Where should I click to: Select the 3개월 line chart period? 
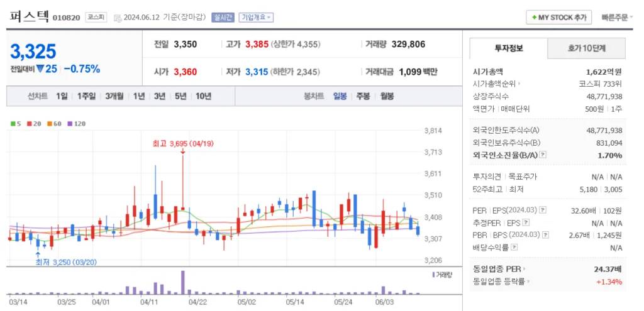pos(114,96)
